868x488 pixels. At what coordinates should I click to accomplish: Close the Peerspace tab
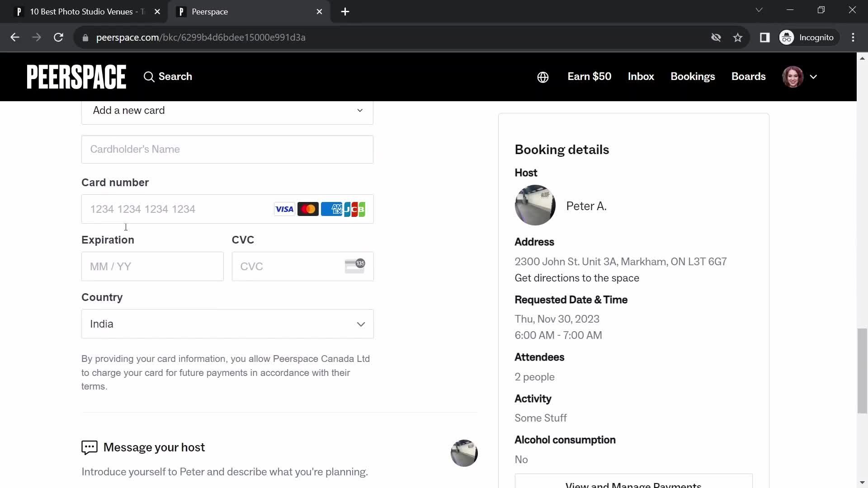320,12
